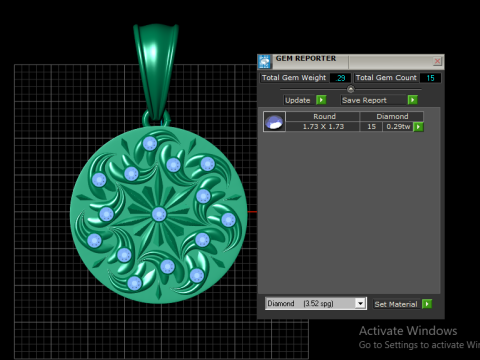Viewport: 480px width, 360px height.
Task: Close the Gem Reporter panel
Action: tap(437, 61)
